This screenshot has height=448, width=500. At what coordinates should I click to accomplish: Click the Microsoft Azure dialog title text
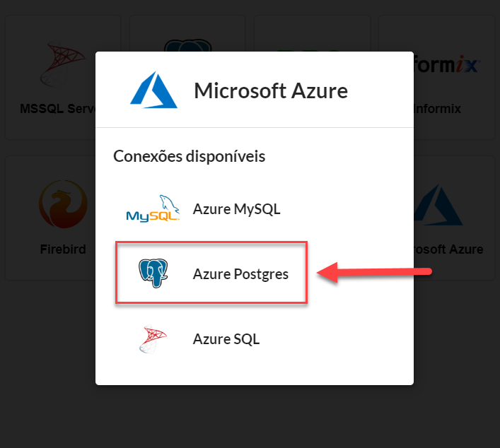pyautogui.click(x=271, y=91)
